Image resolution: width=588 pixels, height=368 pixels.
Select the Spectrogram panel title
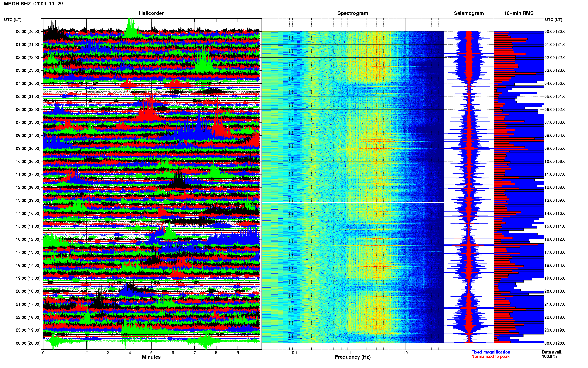pyautogui.click(x=353, y=13)
